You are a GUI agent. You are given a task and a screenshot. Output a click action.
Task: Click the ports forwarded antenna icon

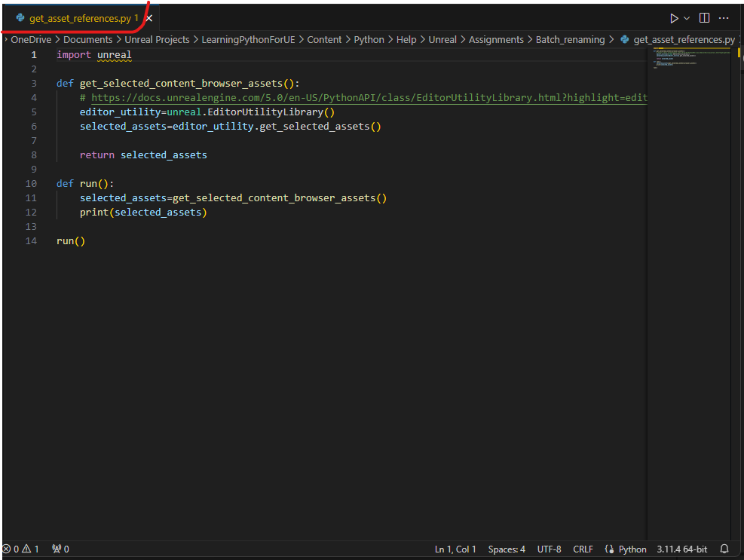60,549
